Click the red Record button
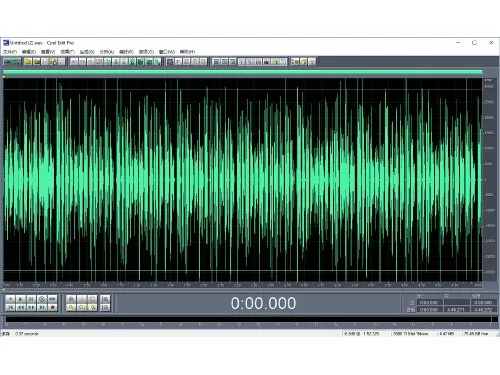 [x=52, y=307]
